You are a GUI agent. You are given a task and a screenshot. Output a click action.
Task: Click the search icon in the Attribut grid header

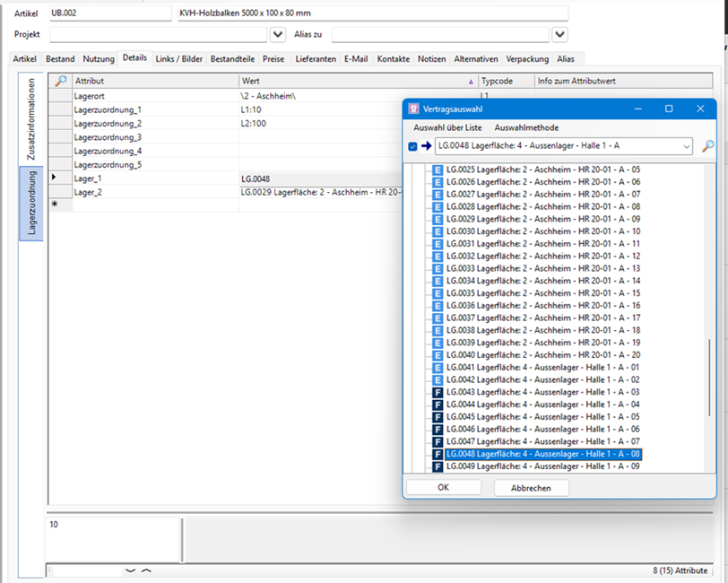point(60,81)
